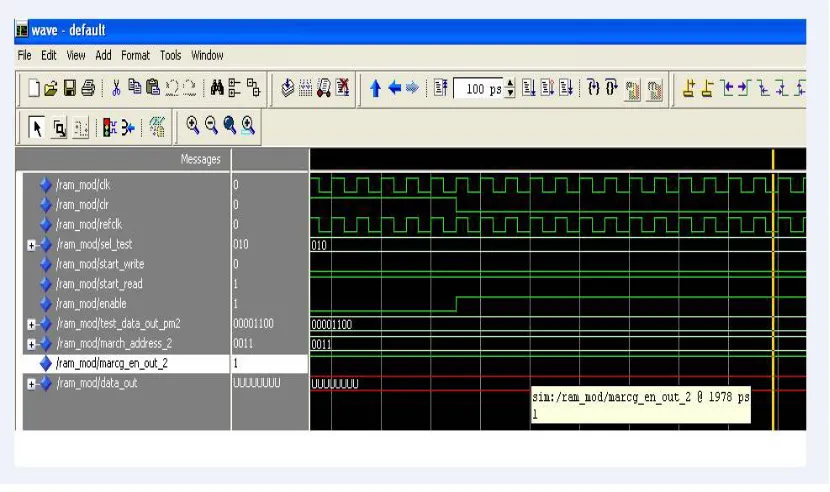Zoom in on active cursor magnifier
This screenshot has width=830, height=492.
pos(248,126)
